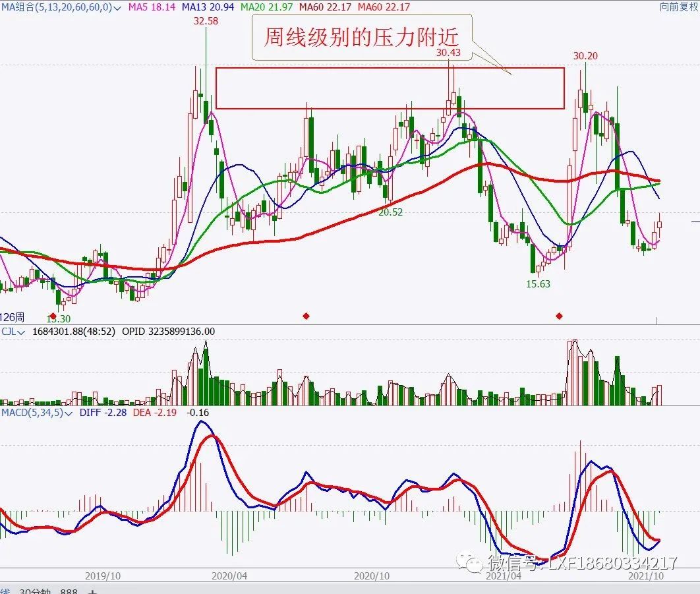Click the 126周 period label
The image size is (700, 594).
[x=12, y=318]
